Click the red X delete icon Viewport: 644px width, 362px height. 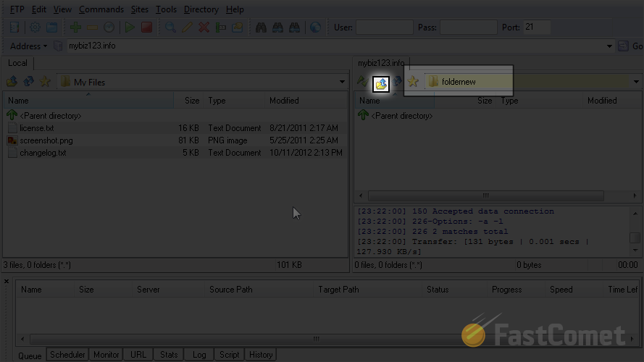pyautogui.click(x=204, y=28)
